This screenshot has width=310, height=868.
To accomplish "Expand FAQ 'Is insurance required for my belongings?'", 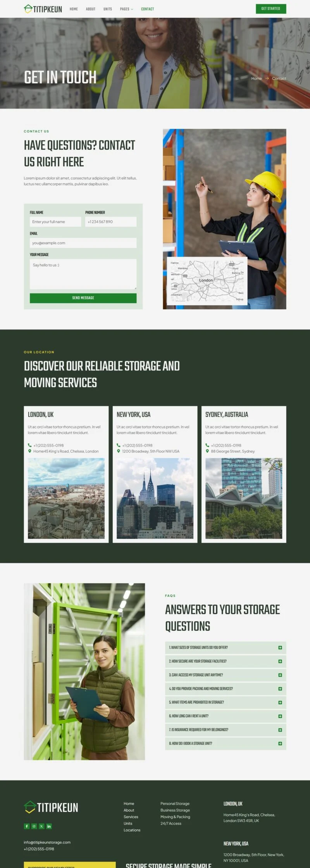I will coord(226,730).
